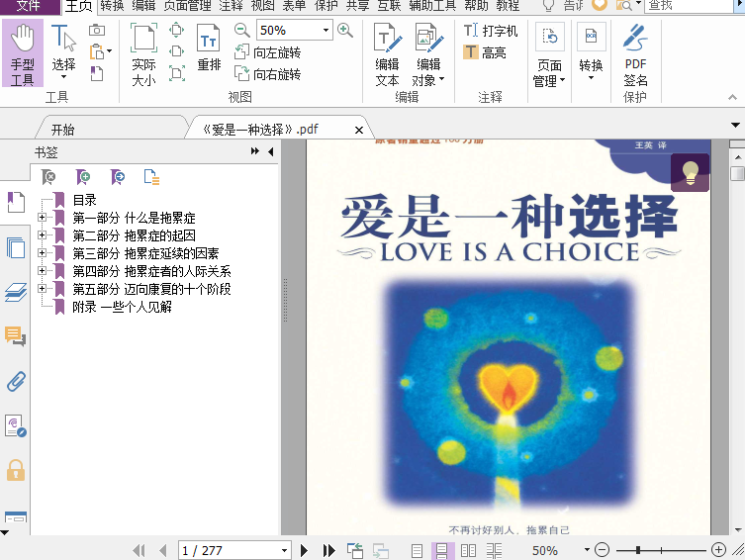This screenshot has width=745, height=560.
Task: Rotate view left (向左旋转)
Action: (x=267, y=52)
